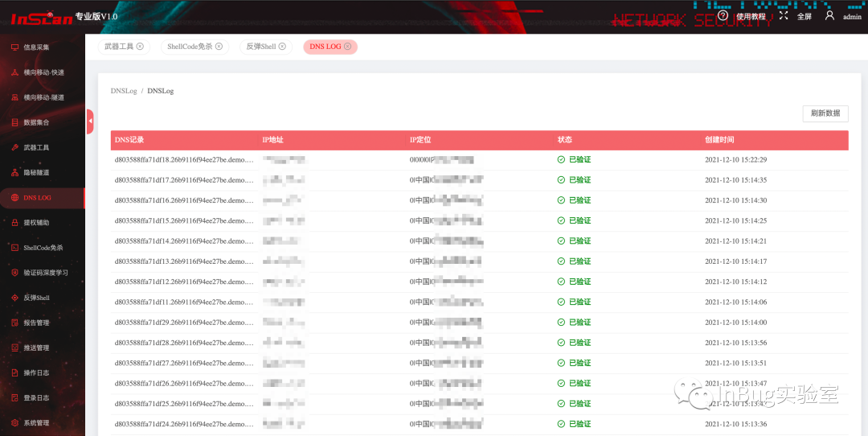
Task: Click timestamp 2021-12-10 15:14:35
Action: (735, 180)
